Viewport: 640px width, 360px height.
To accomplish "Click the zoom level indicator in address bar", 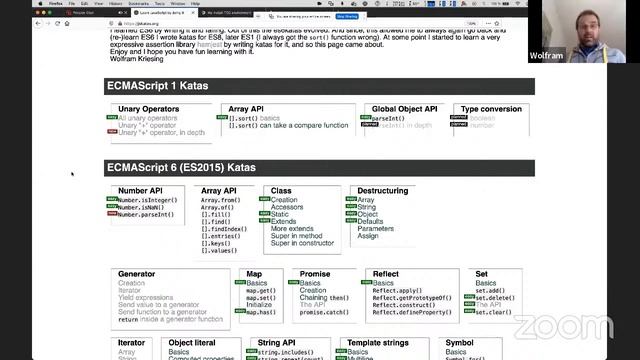I will point(472,24).
